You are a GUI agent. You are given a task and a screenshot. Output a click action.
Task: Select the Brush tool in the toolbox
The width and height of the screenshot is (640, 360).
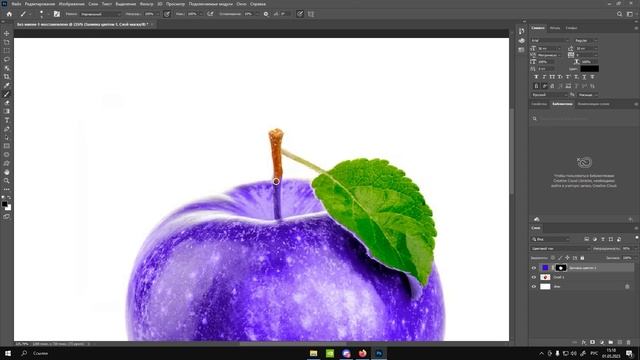7,94
